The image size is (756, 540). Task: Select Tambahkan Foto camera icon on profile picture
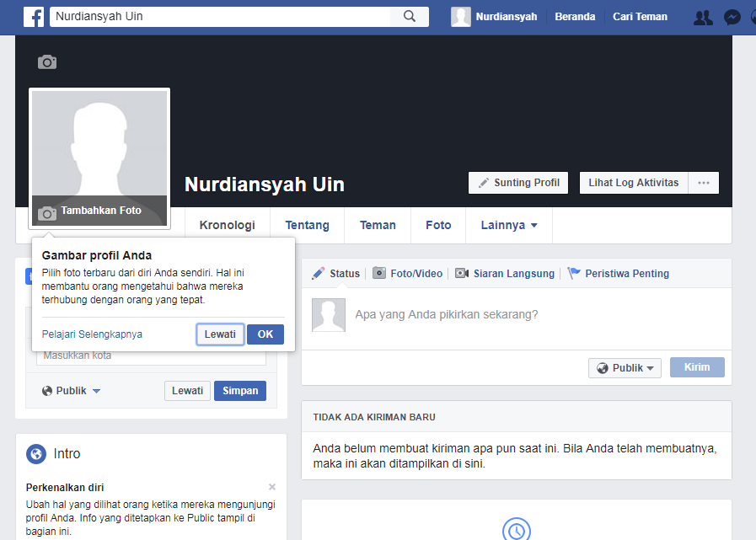47,210
